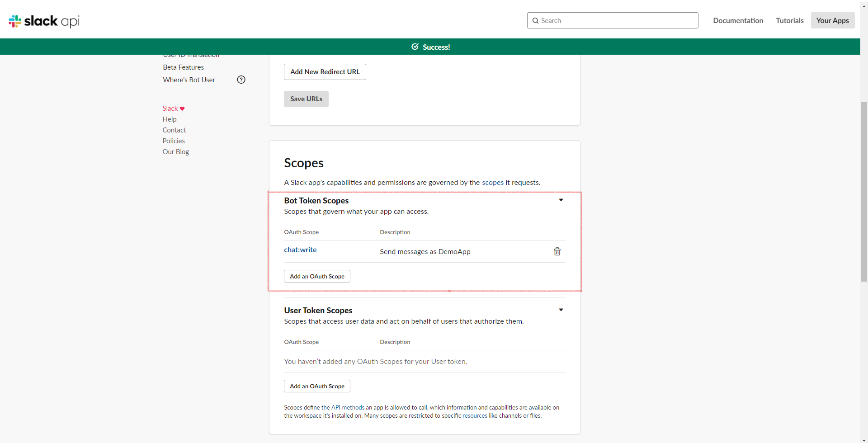
Task: Add an OAuth Scope under Bot Token Scopes
Action: (317, 276)
